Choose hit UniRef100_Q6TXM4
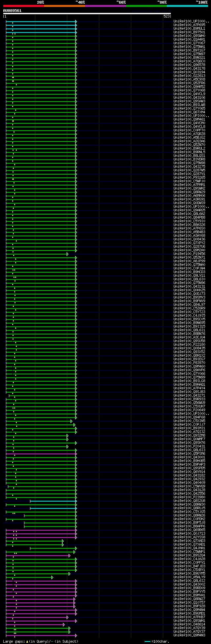Image resolution: width=211 pixels, height=644 pixels. [x=189, y=112]
